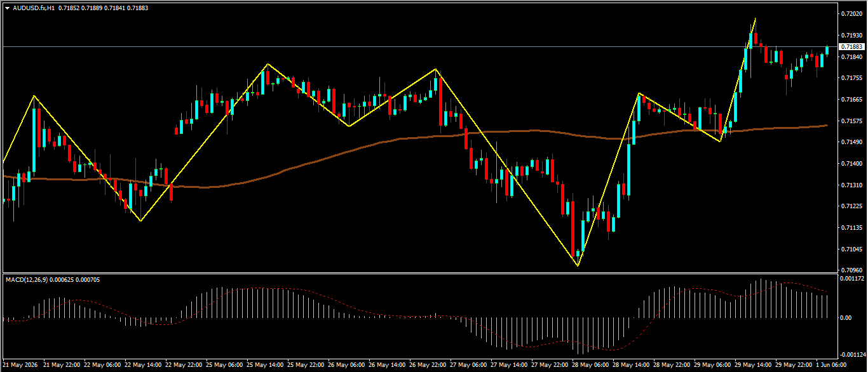Click the MACD scale value 0.001172
Viewport: 868px width, 372px height.
click(x=851, y=279)
